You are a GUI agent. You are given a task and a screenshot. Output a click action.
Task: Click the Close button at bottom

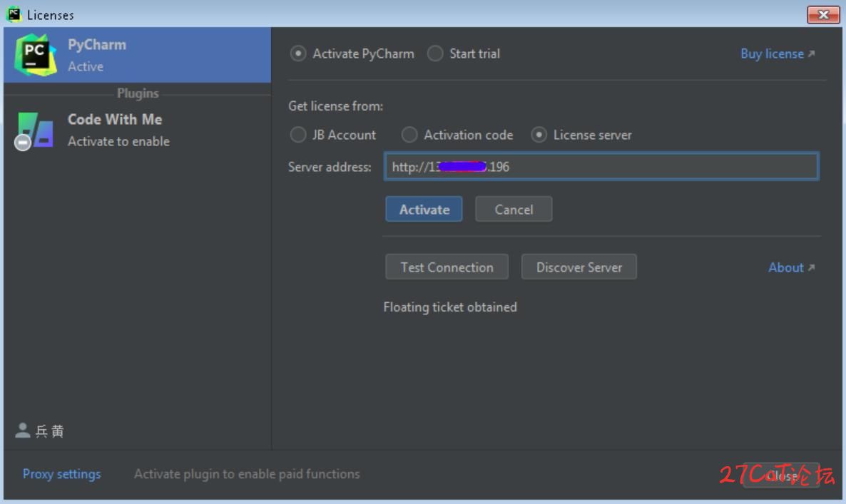[781, 475]
